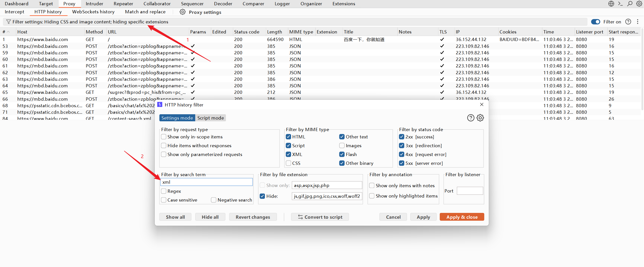The width and height of the screenshot is (644, 267).
Task: Click the magnifier search icon at top right
Action: click(x=630, y=4)
